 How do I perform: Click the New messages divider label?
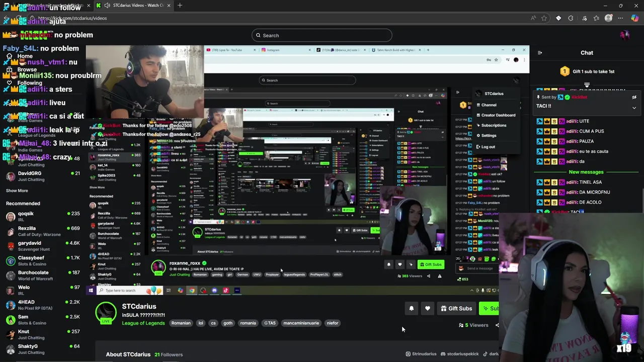coord(586,172)
